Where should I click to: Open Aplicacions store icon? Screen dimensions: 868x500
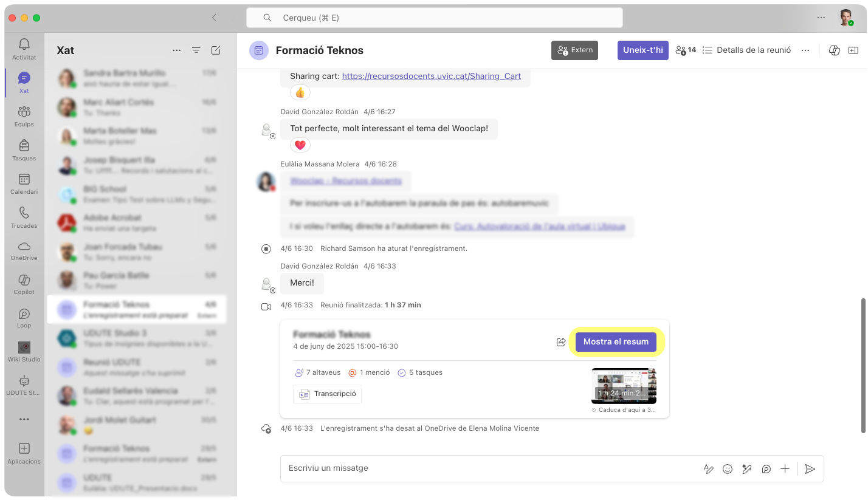[x=24, y=453]
